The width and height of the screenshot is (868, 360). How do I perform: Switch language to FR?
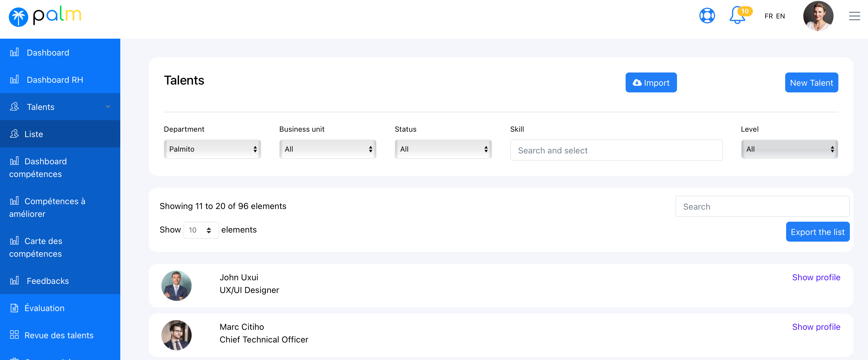click(x=769, y=16)
